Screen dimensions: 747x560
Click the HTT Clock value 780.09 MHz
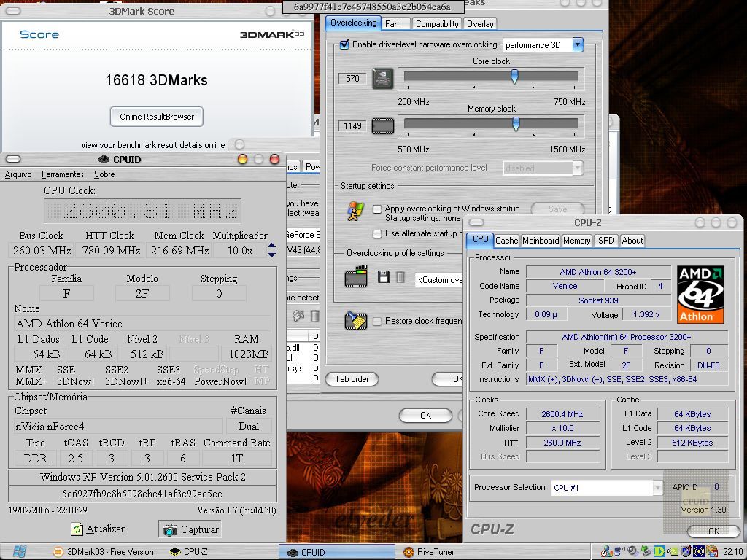pyautogui.click(x=111, y=251)
